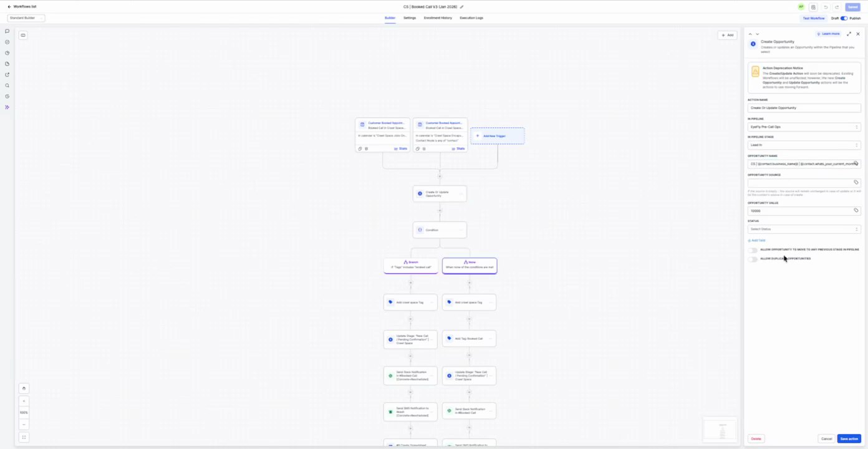
Task: Click Add New Trigger box
Action: (x=498, y=136)
